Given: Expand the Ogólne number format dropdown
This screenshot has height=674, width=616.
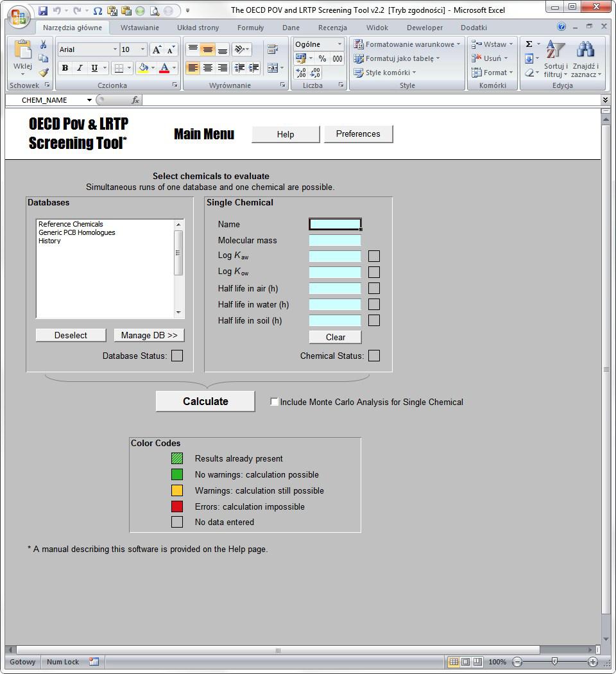Looking at the screenshot, I should pyautogui.click(x=339, y=44).
